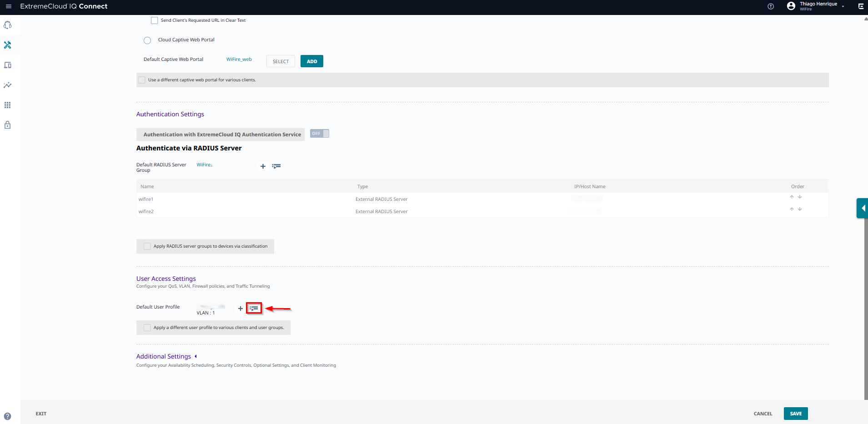
Task: Select existing user profile list icon
Action: click(x=254, y=308)
